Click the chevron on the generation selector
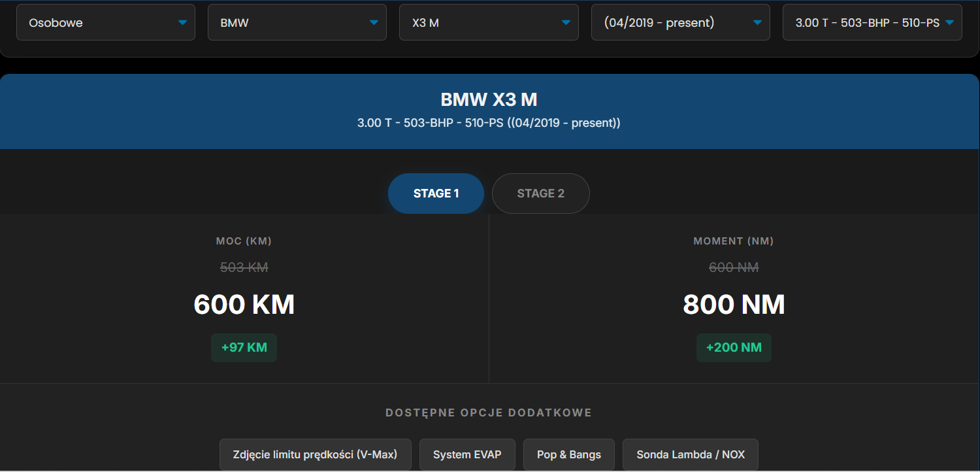The height and width of the screenshot is (472, 980). pos(757,22)
